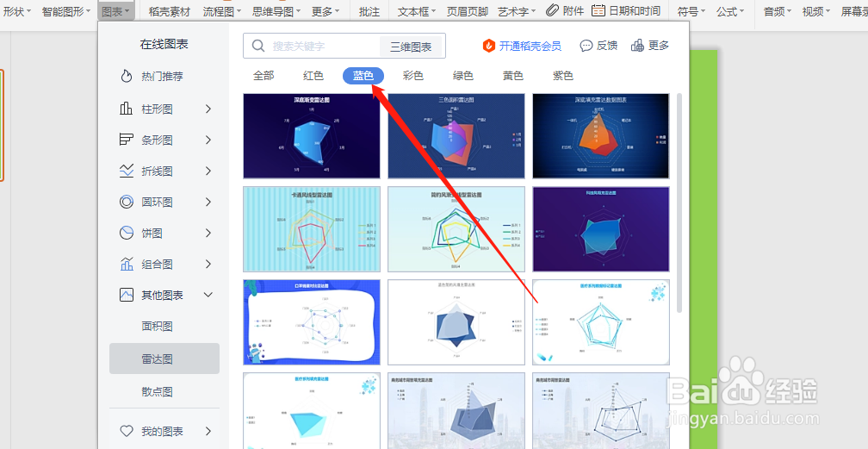Open the 文本框 dropdown
Image resolution: width=868 pixels, height=449 pixels.
(416, 11)
